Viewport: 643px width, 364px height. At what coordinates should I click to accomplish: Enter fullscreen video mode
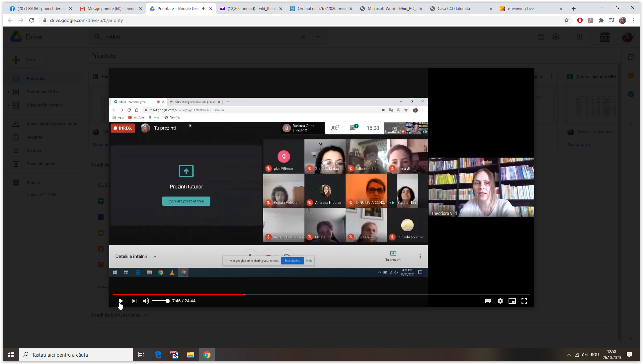coord(524,301)
